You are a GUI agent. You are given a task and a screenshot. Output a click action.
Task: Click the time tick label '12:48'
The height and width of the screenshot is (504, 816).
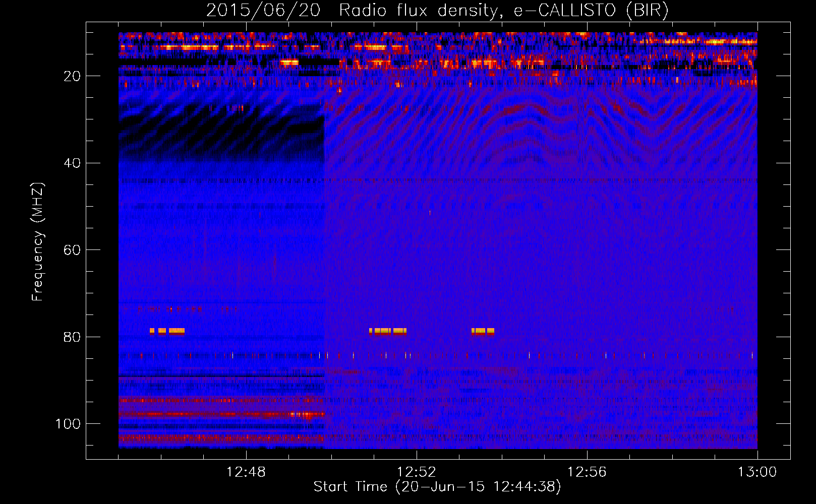tap(246, 472)
